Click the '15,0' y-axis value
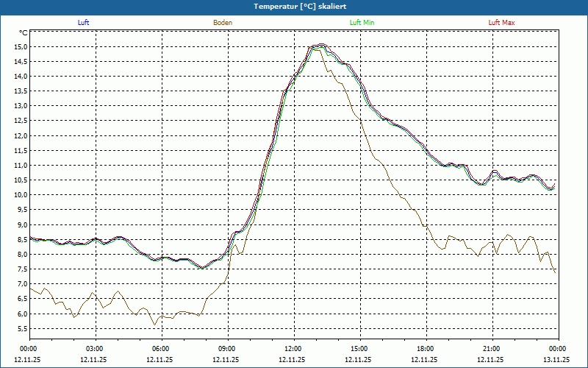The width and height of the screenshot is (588, 368). (21, 47)
